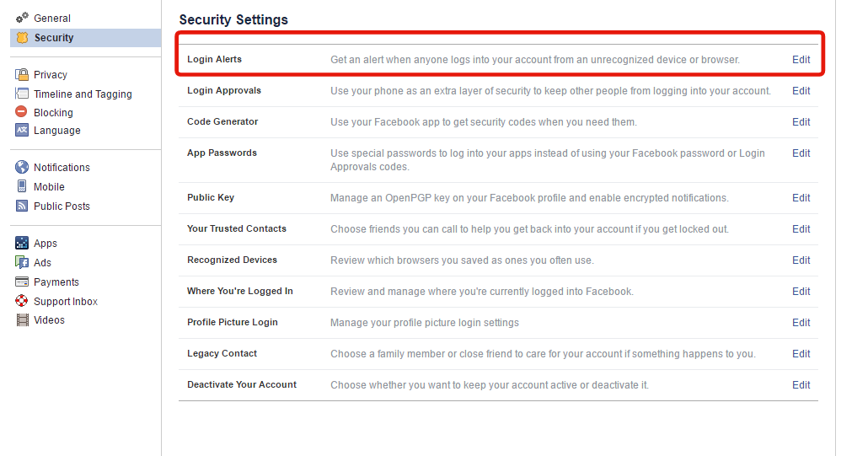The height and width of the screenshot is (456, 868).
Task: Click the Videos film strip icon
Action: coord(22,320)
